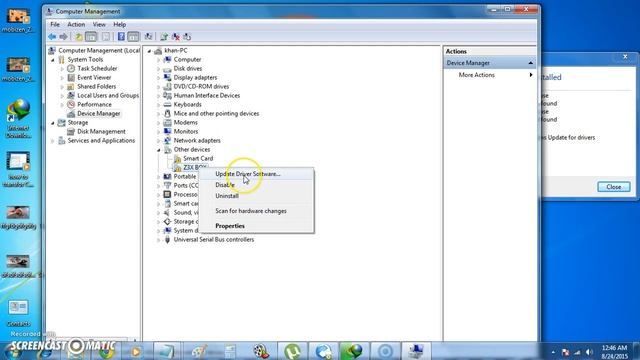Click the Universal Serial Bus controllers icon

(x=167, y=240)
